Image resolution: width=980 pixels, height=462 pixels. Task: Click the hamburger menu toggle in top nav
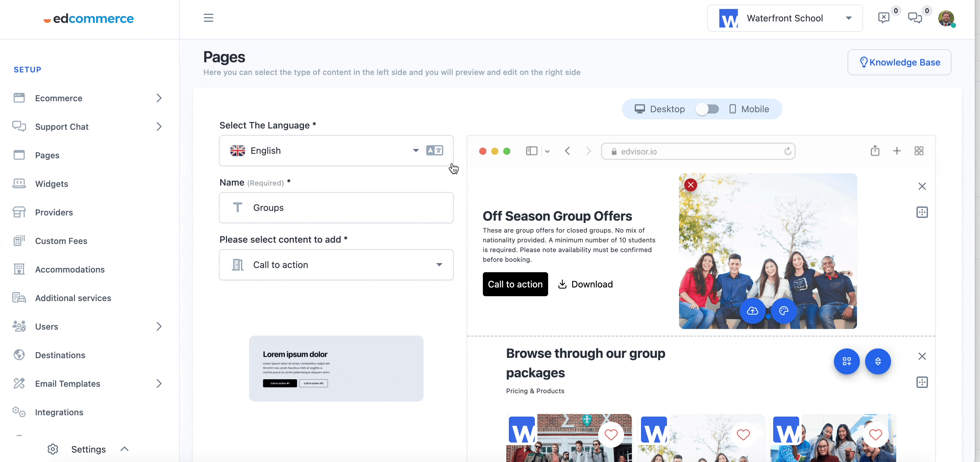(x=209, y=18)
